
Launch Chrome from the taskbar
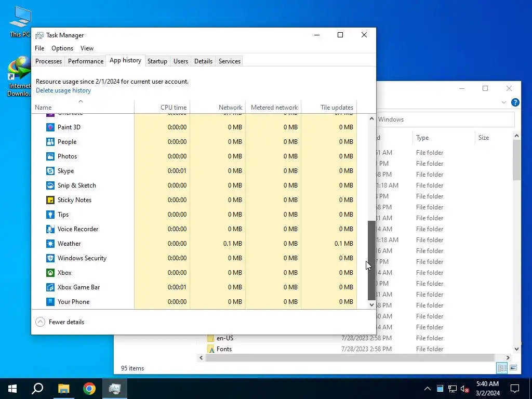[x=89, y=389]
